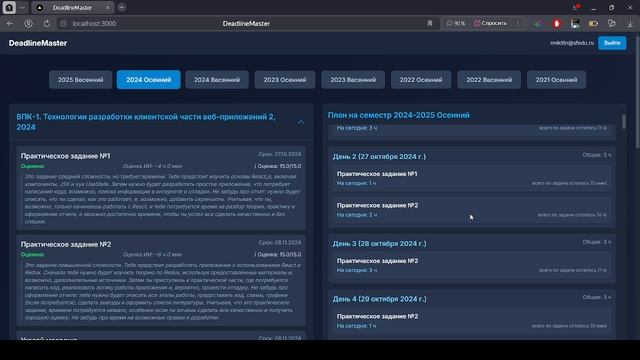640x360 pixels.
Task: Click the День 4 (29 октября 2024 г.) heading
Action: 379,299
